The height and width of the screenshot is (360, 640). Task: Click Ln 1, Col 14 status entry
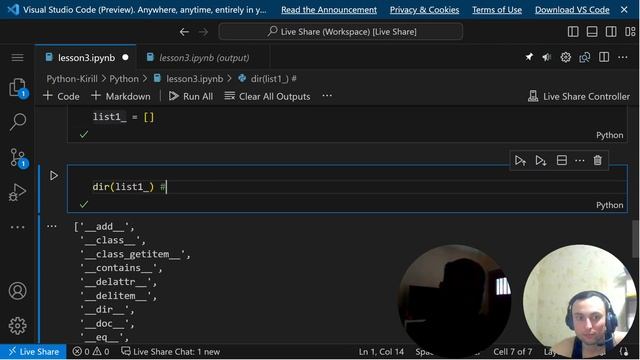[x=381, y=351]
